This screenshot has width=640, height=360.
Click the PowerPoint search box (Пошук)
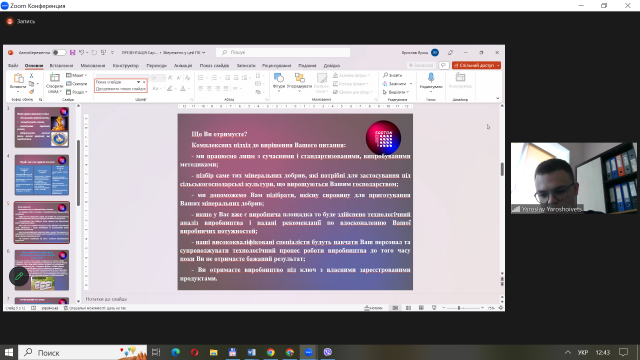(x=283, y=53)
